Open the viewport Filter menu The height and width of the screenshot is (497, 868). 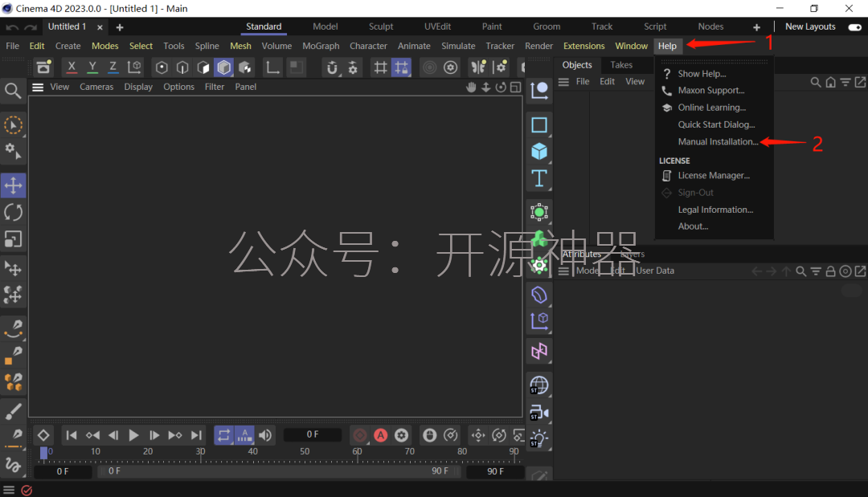(x=215, y=87)
